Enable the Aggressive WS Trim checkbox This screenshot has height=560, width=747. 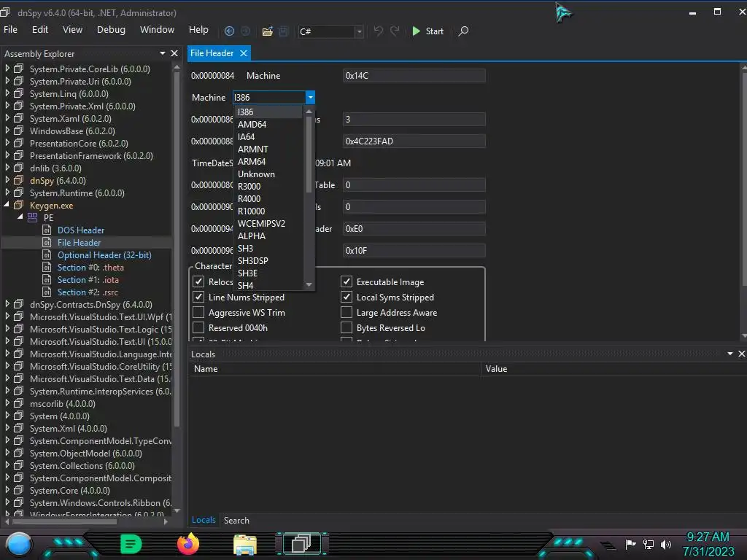[198, 312]
